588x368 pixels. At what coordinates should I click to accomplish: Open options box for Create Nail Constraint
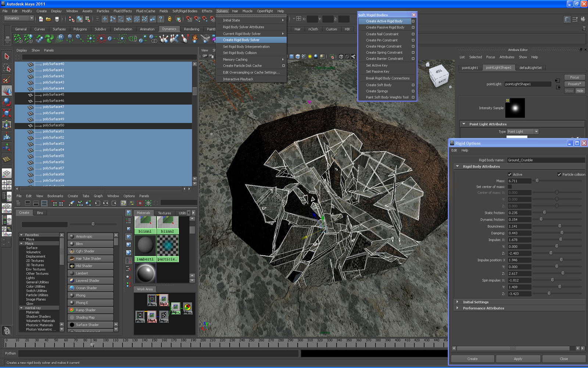pos(413,34)
